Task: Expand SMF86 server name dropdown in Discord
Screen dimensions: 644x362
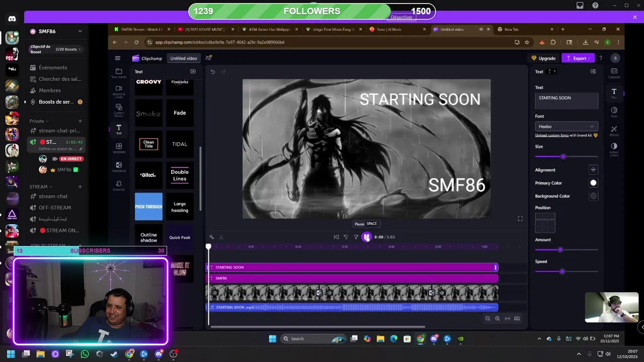Action: coord(80,31)
